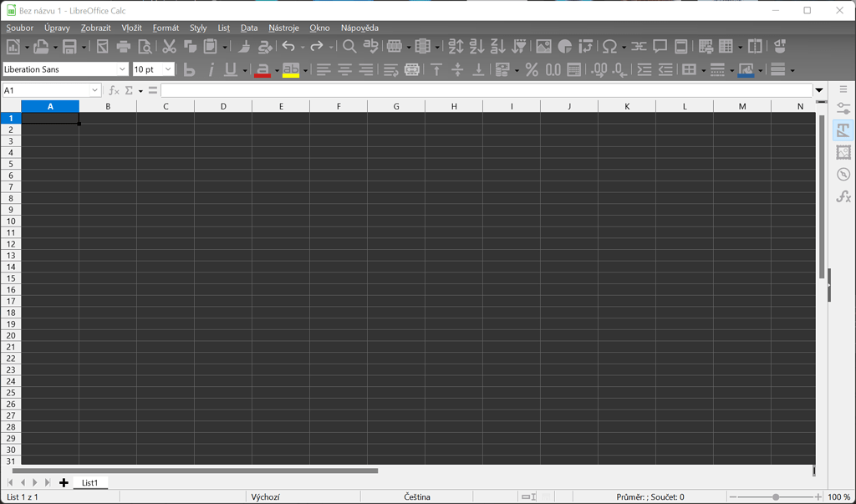Toggle italic formatting
This screenshot has width=856, height=504.
[210, 69]
